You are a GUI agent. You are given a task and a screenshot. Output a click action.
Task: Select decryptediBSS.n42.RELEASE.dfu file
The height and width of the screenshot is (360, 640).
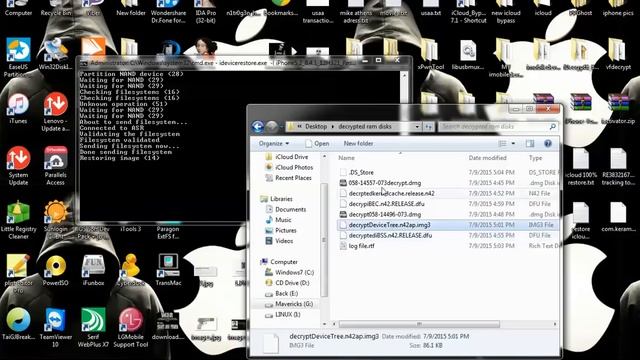[x=386, y=236]
